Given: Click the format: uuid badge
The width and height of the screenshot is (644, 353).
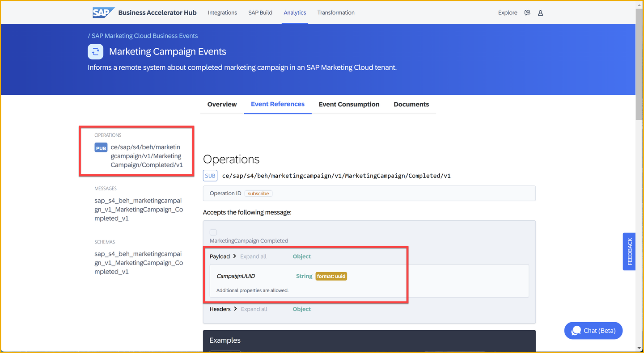Looking at the screenshot, I should (331, 276).
